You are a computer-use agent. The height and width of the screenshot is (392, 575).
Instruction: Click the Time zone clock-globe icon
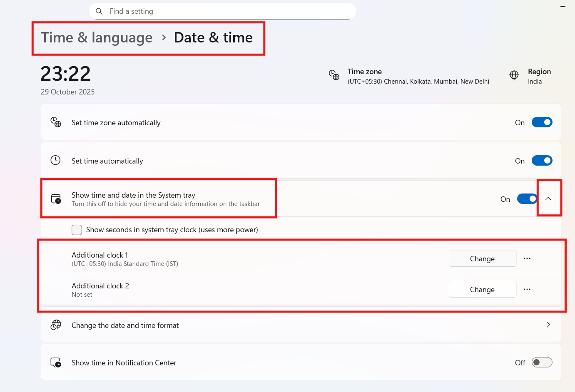334,75
